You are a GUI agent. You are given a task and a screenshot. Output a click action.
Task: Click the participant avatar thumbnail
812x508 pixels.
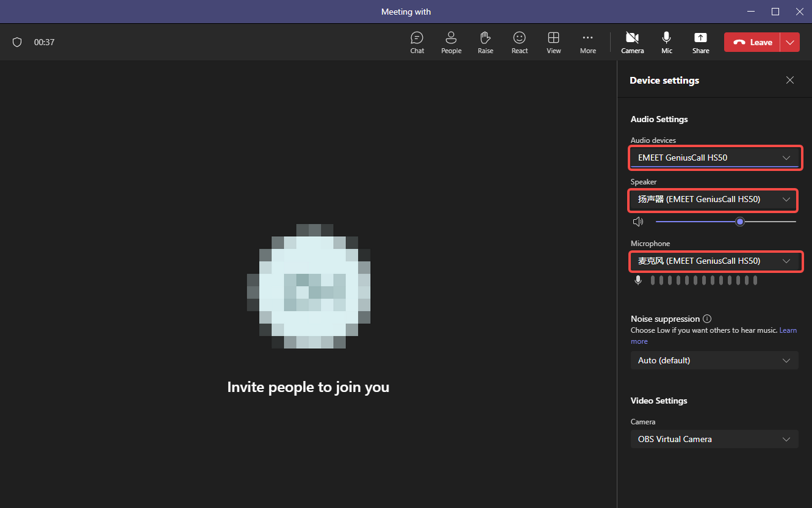click(309, 286)
